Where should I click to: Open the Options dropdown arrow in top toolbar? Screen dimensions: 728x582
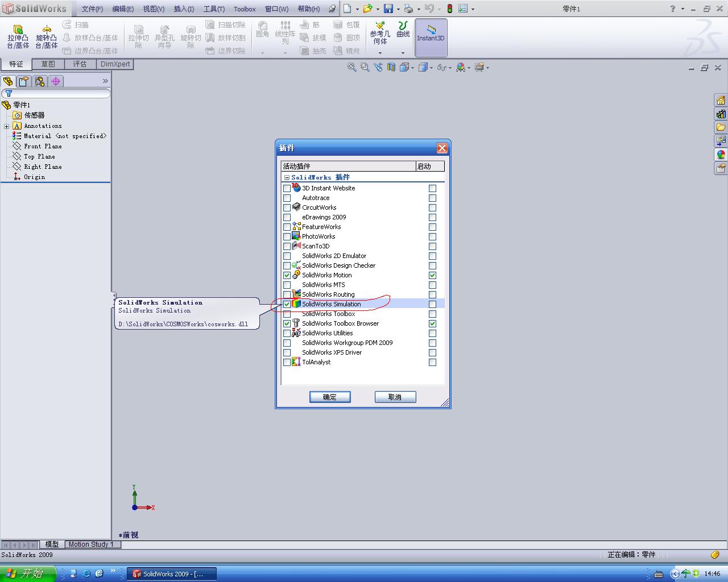point(473,9)
